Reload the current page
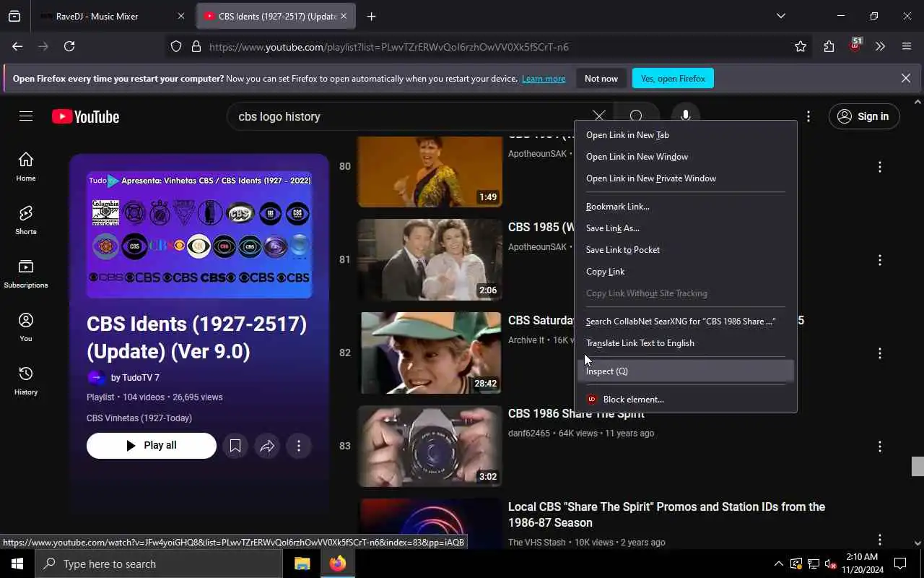This screenshot has width=924, height=578. click(69, 46)
